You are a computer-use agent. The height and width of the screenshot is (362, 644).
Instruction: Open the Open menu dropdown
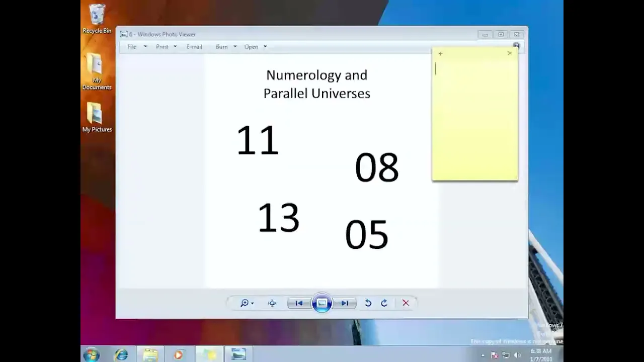265,47
